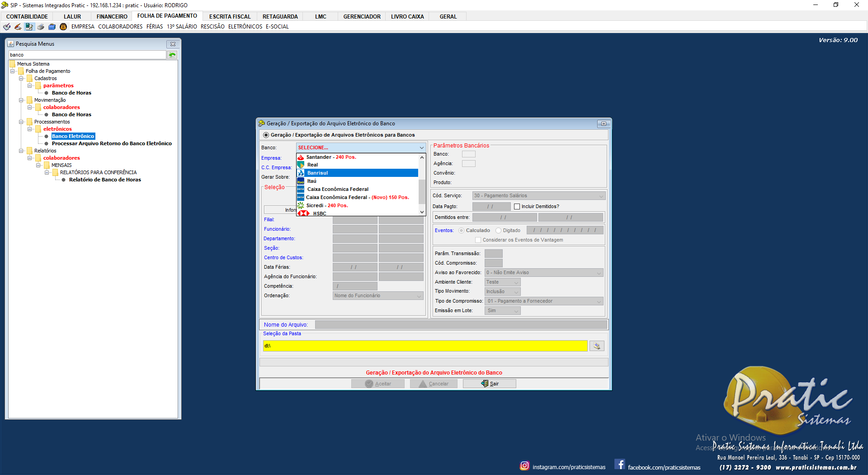Click the calculator spreadsheet toolbar icon
The width and height of the screenshot is (868, 475).
(x=29, y=27)
